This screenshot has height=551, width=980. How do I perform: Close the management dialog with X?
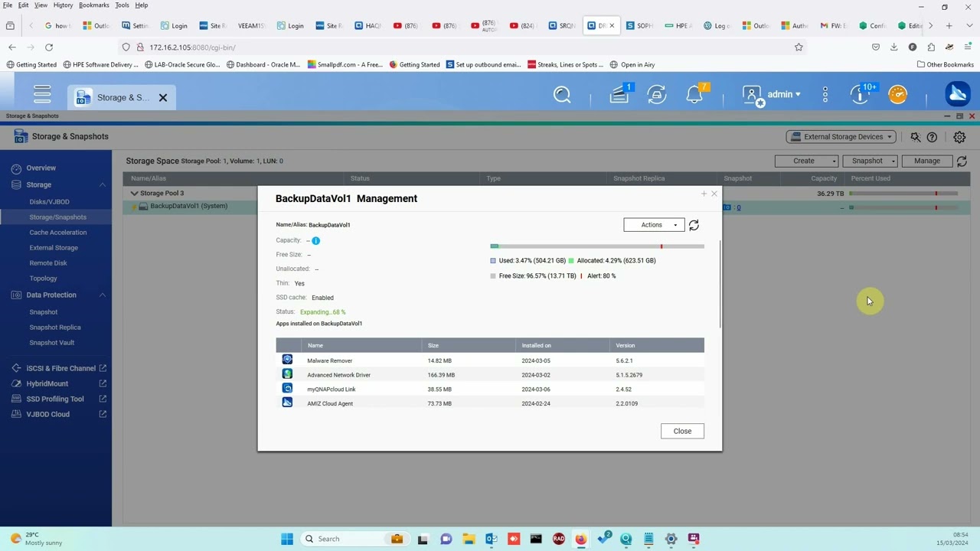714,194
